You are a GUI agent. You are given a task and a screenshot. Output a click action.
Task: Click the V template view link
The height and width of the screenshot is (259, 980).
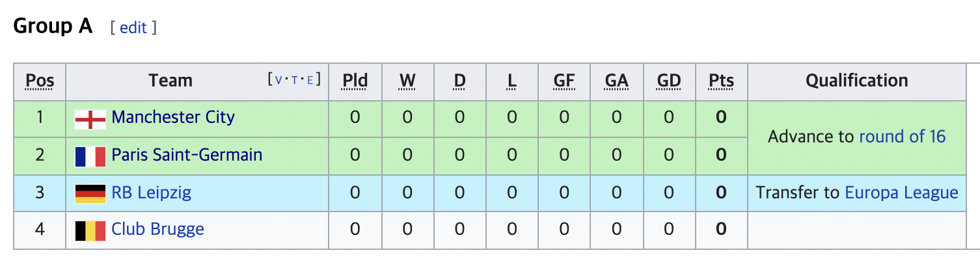(x=279, y=80)
